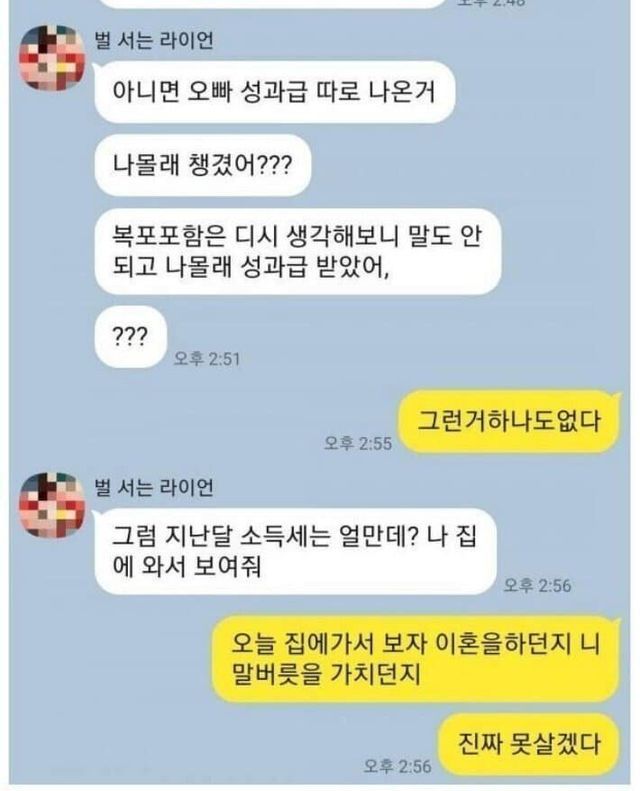Select yellow message 진짜 못살겠다
This screenshot has height=791, width=640.
(x=529, y=744)
